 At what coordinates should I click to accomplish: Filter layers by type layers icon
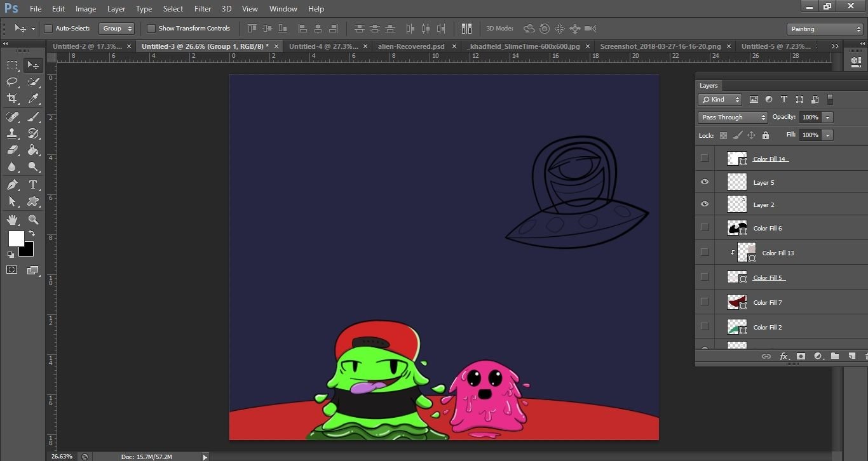pyautogui.click(x=784, y=100)
